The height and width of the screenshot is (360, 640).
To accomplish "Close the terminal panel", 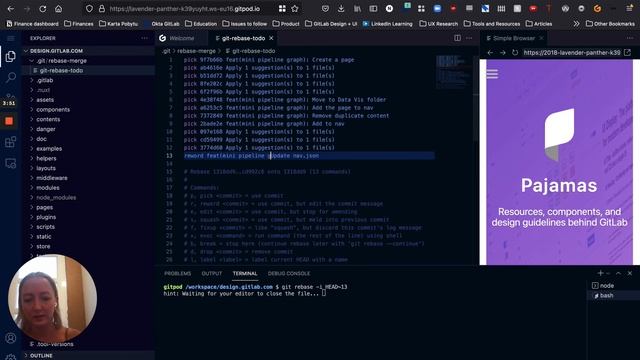I will pos(630,273).
